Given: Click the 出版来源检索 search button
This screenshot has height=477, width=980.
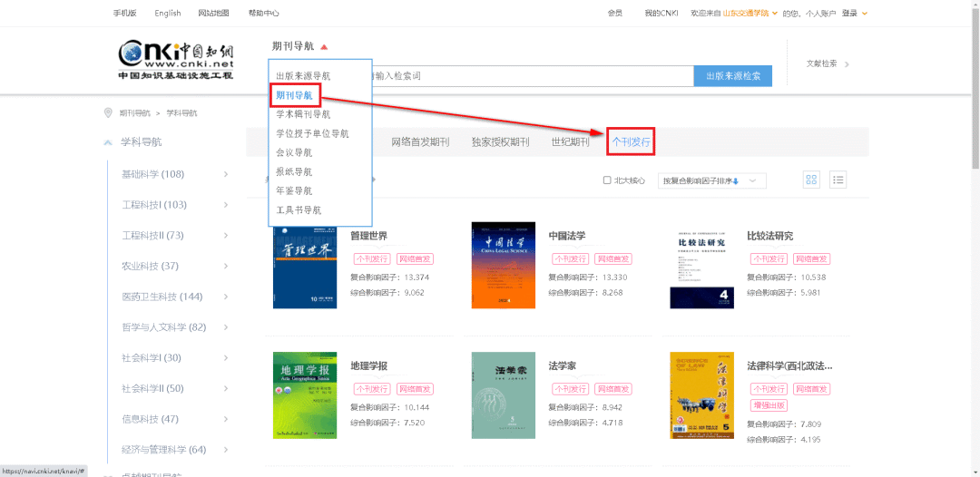Looking at the screenshot, I should (732, 75).
